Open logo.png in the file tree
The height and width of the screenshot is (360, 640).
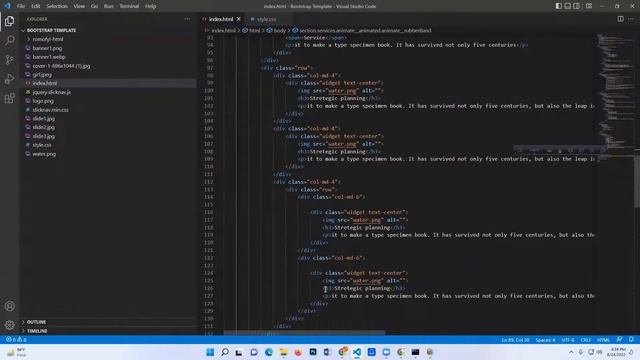point(43,101)
